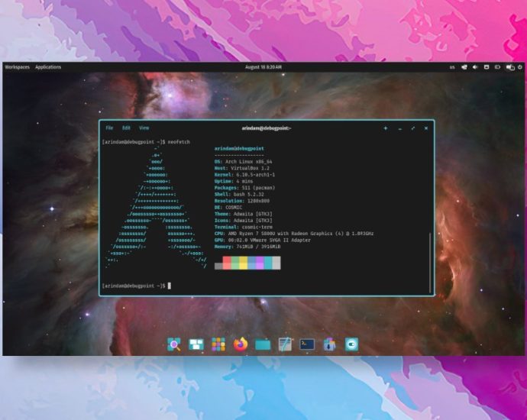Open the text editor dock icon
This screenshot has width=527, height=420.
point(285,344)
